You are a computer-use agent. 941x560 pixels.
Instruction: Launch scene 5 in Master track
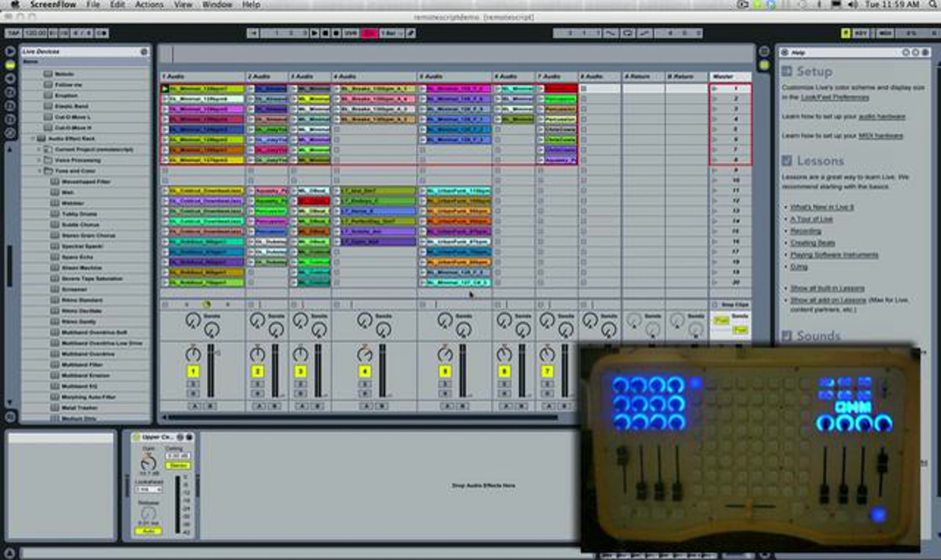(715, 129)
